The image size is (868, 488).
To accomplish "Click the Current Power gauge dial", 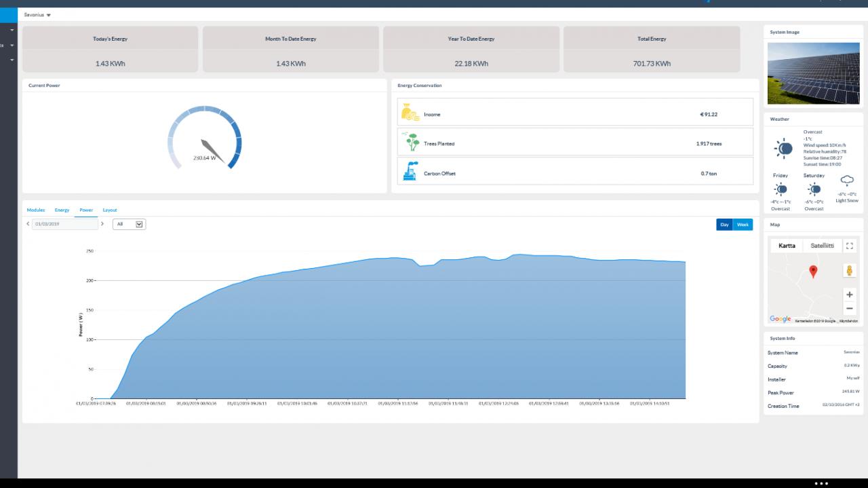I will point(205,138).
